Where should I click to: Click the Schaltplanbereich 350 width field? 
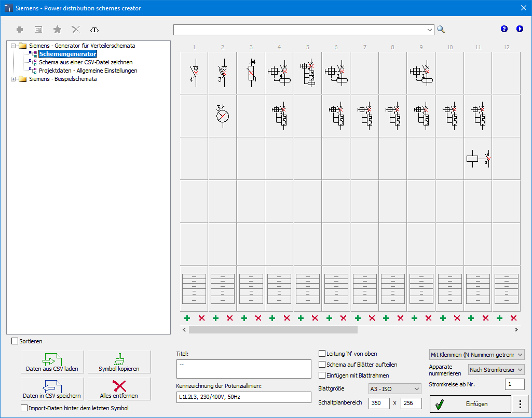click(x=379, y=403)
